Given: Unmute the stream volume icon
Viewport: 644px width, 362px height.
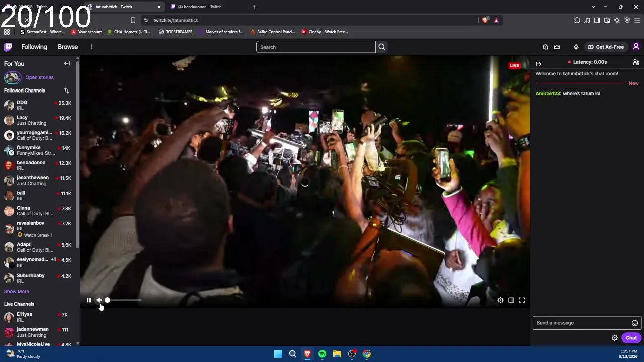Looking at the screenshot, I should point(99,300).
